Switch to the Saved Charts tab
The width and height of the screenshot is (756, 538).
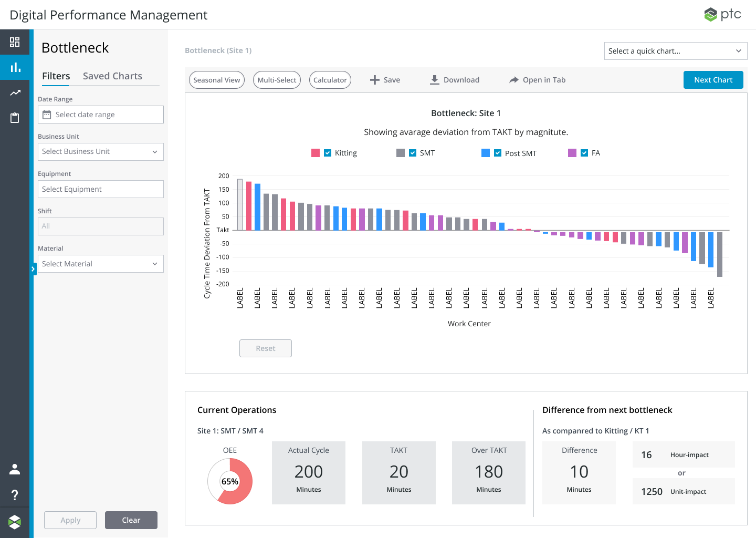click(x=112, y=76)
